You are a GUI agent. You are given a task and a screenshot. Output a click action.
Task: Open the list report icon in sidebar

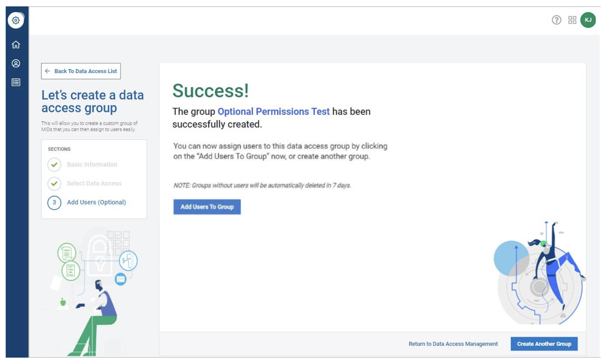16,82
